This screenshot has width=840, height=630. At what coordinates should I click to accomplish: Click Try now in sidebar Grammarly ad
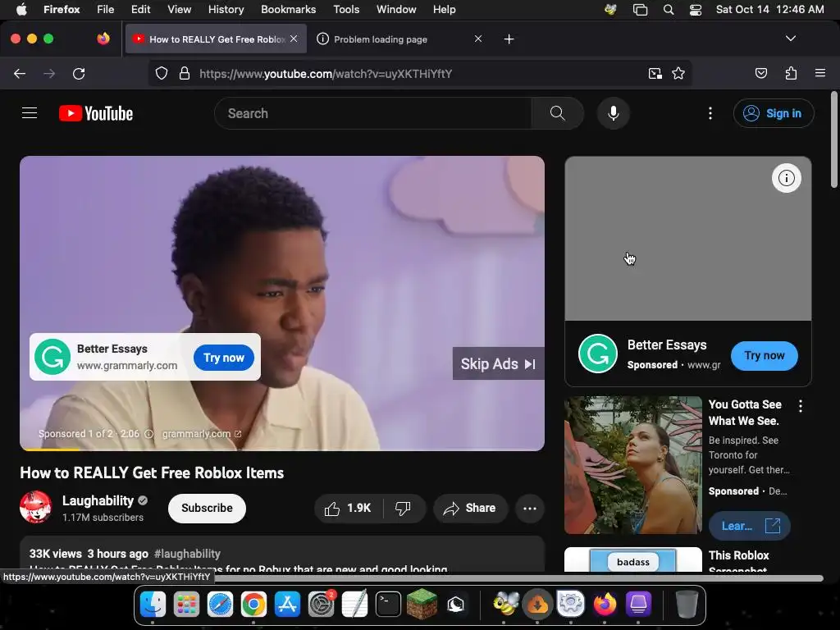pos(764,356)
